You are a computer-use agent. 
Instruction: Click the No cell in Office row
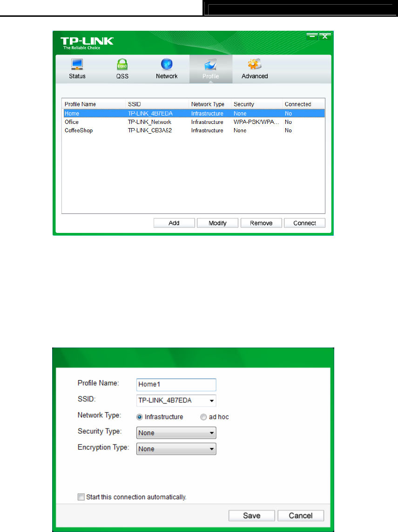288,122
